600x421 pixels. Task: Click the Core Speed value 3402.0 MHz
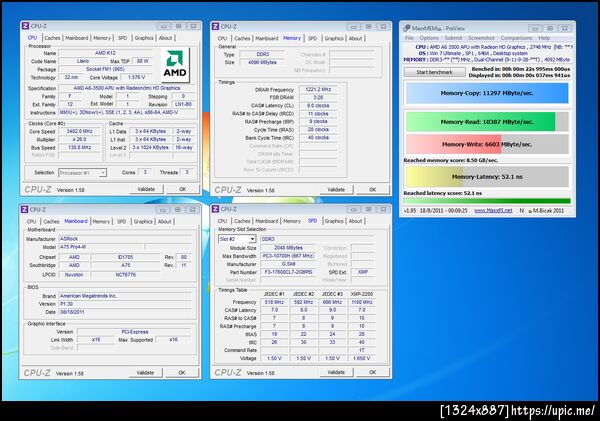[80, 131]
